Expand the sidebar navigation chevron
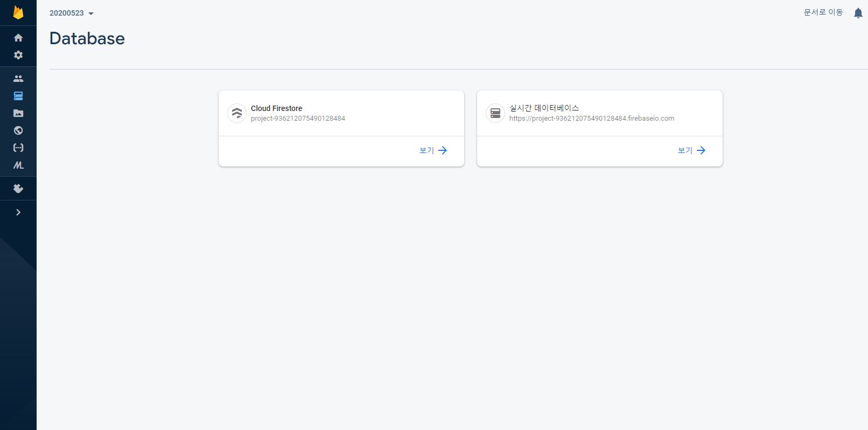The height and width of the screenshot is (430, 868). [x=18, y=212]
